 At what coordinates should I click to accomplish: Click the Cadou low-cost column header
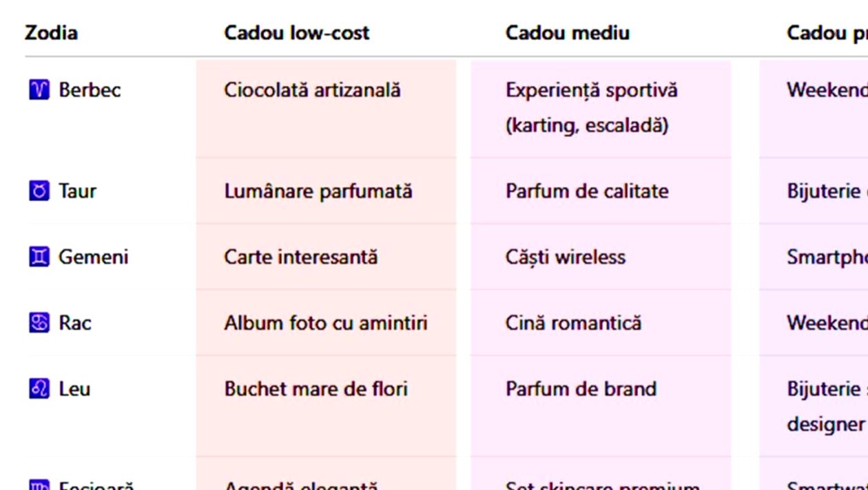[x=296, y=33]
